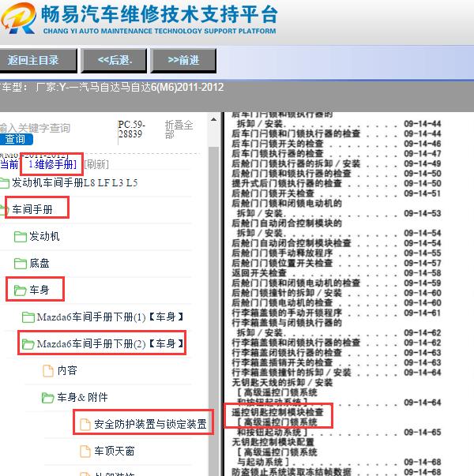474x476 pixels.
Task: Click folder icon of Mazda6车间手册下册(2)
Action: coord(28,344)
